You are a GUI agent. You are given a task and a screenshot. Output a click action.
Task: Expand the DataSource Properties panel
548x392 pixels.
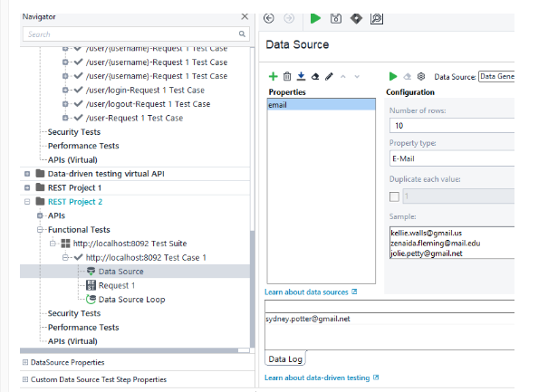pyautogui.click(x=24, y=362)
